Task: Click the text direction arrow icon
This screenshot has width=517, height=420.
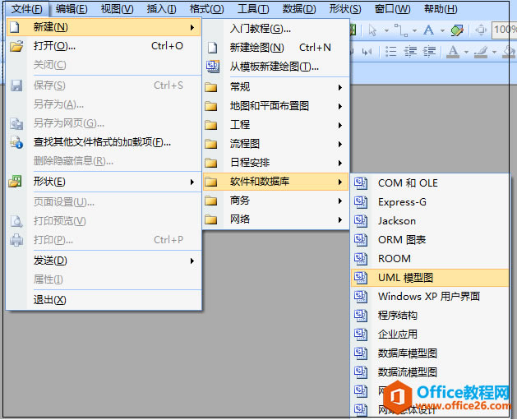Action: pyautogui.click(x=367, y=52)
